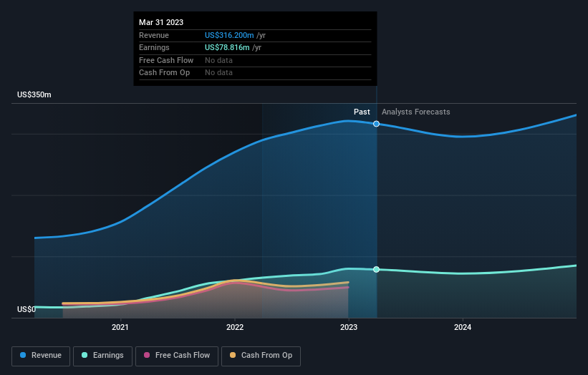Click the US$0 y-axis label
Viewport: 588px width, 375px height.
(x=26, y=309)
